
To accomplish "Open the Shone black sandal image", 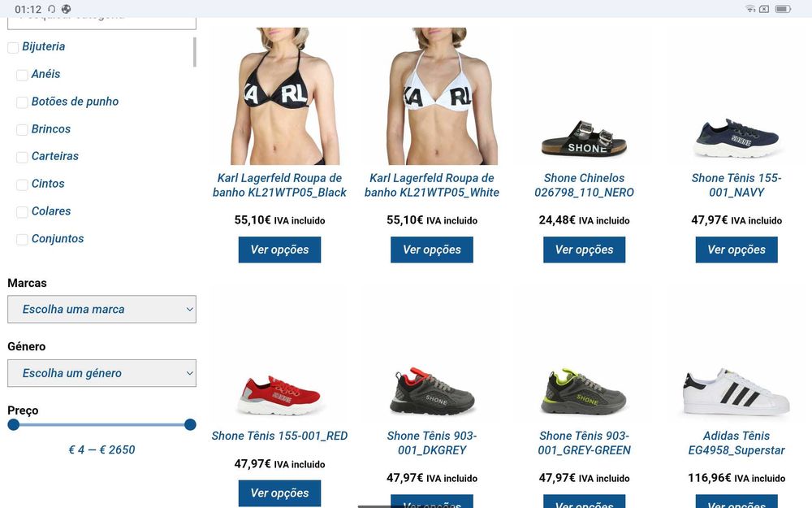I will 584,138.
